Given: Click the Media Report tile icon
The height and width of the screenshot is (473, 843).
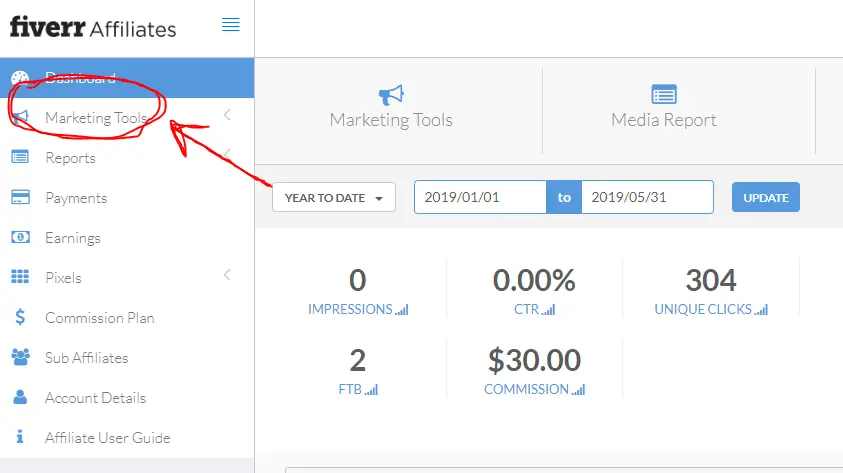Looking at the screenshot, I should click(x=664, y=94).
